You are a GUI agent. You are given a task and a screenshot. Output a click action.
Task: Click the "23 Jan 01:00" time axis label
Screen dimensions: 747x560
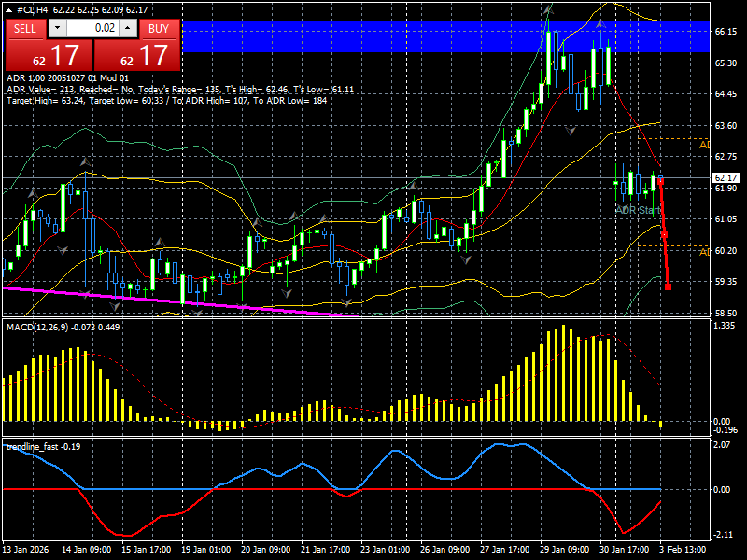pyautogui.click(x=386, y=550)
